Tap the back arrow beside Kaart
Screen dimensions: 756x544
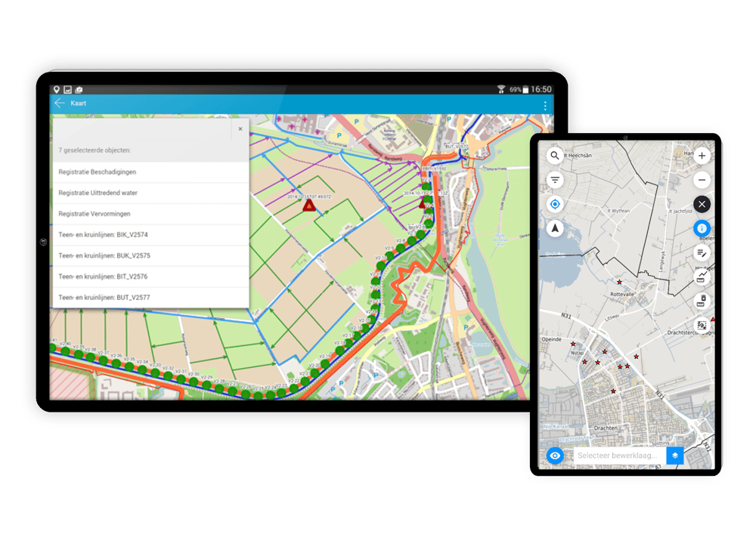(60, 103)
